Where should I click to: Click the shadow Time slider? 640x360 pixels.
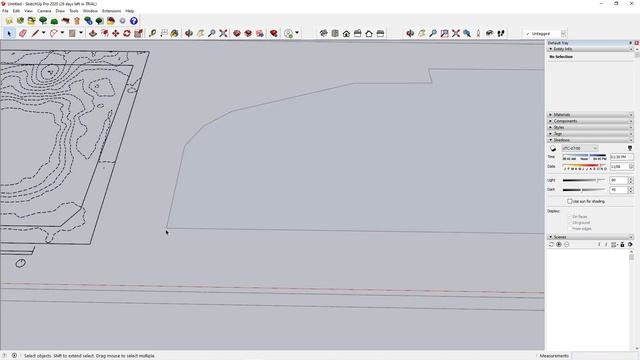(584, 156)
